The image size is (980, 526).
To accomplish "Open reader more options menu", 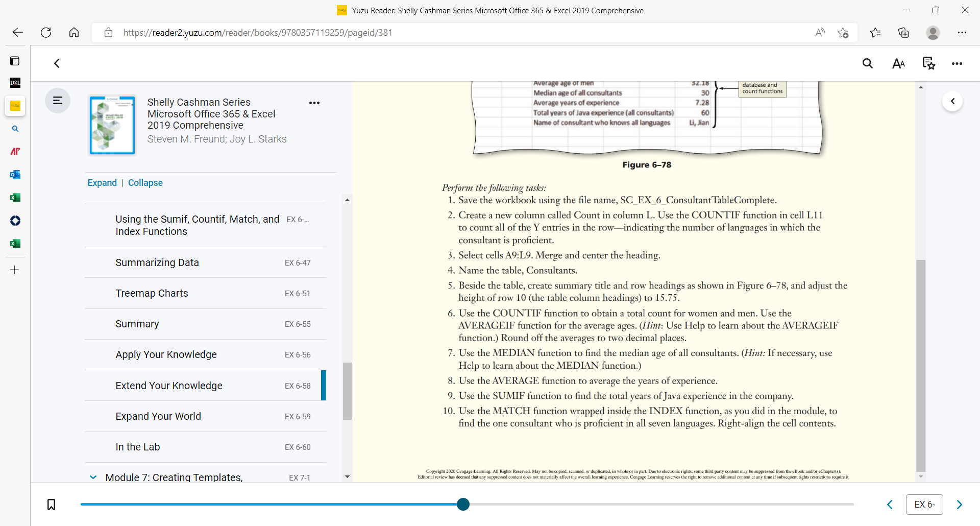I will (957, 64).
